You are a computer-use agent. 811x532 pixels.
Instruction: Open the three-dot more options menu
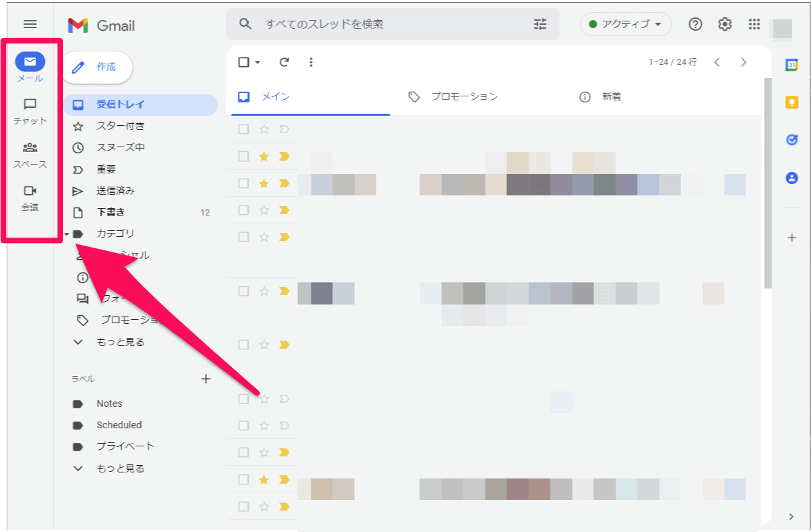tap(311, 62)
